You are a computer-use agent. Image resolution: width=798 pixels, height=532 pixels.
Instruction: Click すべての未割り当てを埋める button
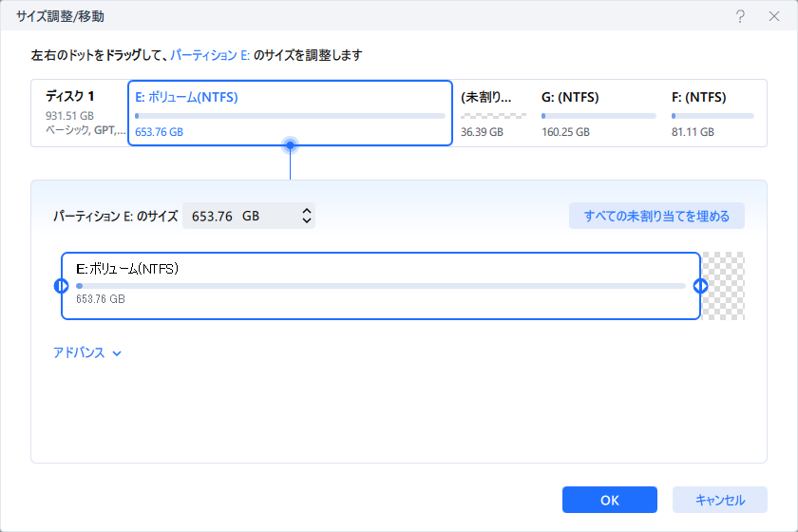(656, 216)
